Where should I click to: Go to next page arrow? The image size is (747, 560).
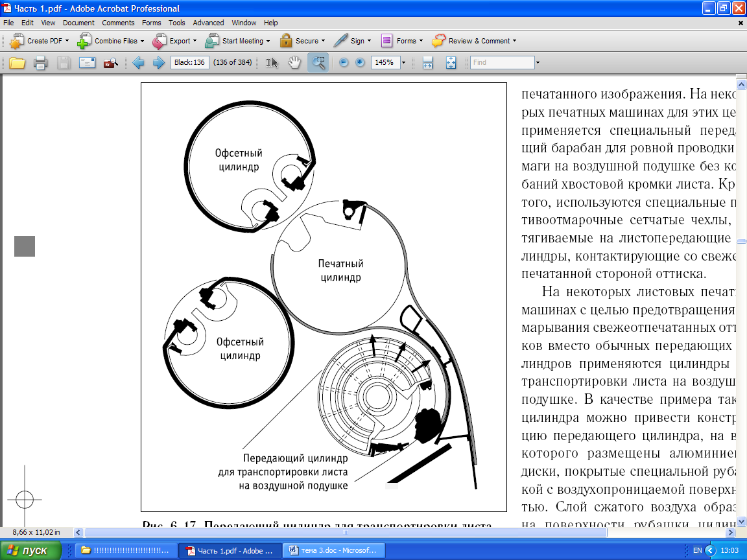159,62
